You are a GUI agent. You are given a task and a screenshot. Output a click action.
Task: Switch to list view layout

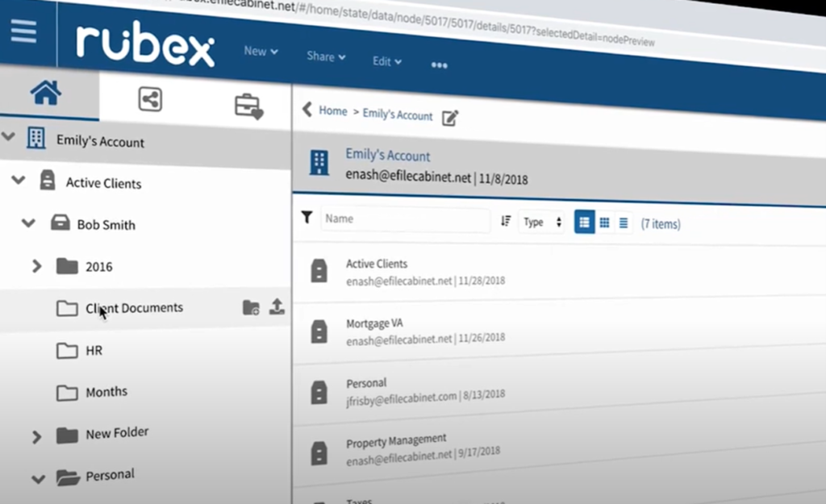click(x=584, y=223)
